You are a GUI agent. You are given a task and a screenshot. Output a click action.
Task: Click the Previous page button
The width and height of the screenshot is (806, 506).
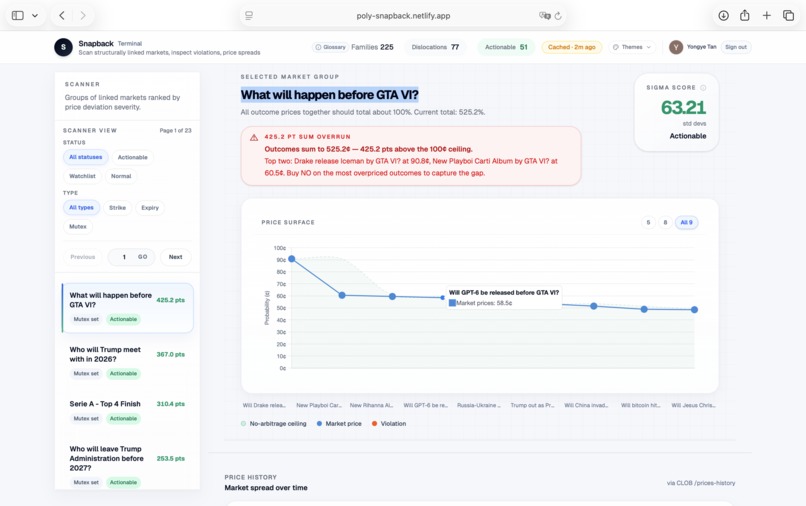click(x=83, y=257)
